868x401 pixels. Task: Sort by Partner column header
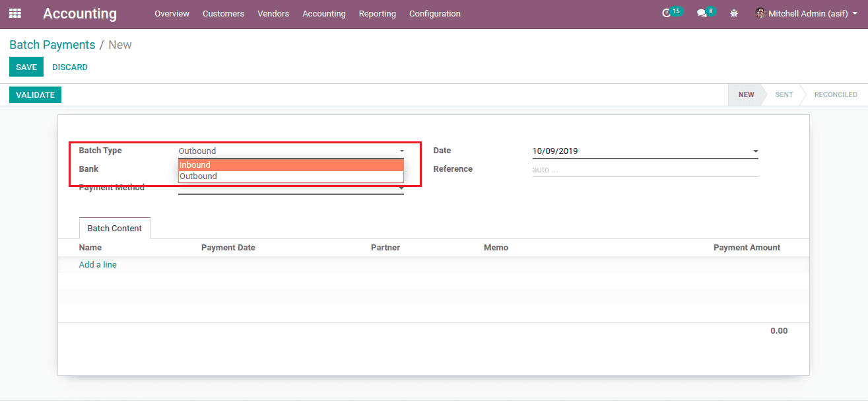(385, 248)
